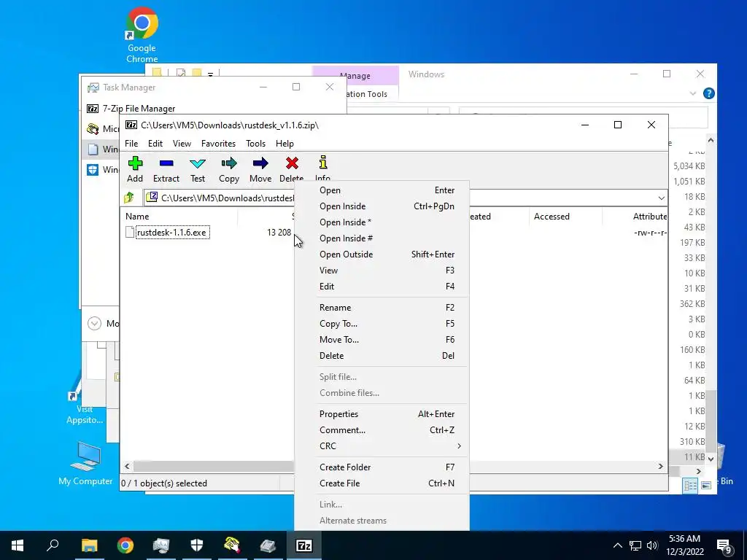Select Copy To... menu entry
This screenshot has height=560, width=747.
[x=382, y=324]
